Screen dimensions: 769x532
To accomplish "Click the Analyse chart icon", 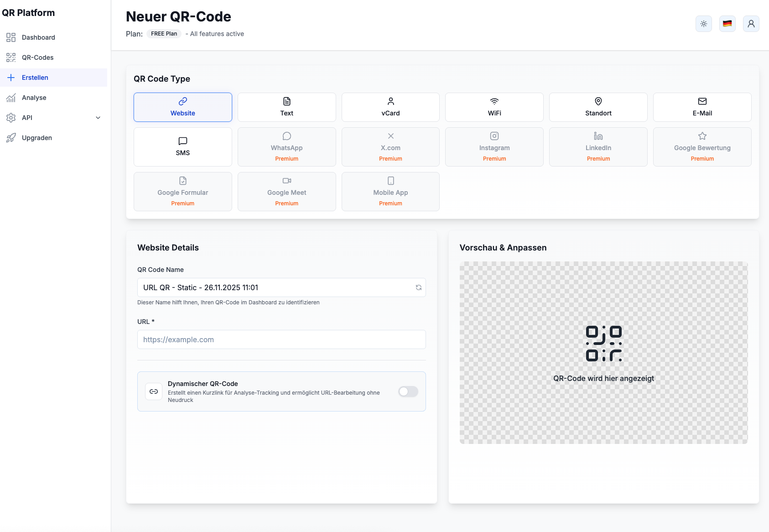I will (x=11, y=98).
